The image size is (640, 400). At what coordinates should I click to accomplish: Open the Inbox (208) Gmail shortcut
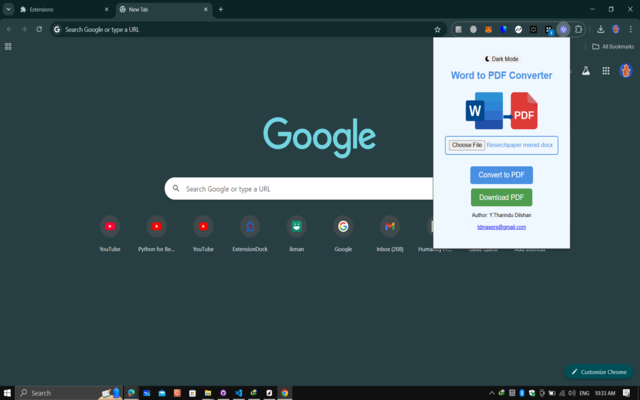[x=390, y=233]
